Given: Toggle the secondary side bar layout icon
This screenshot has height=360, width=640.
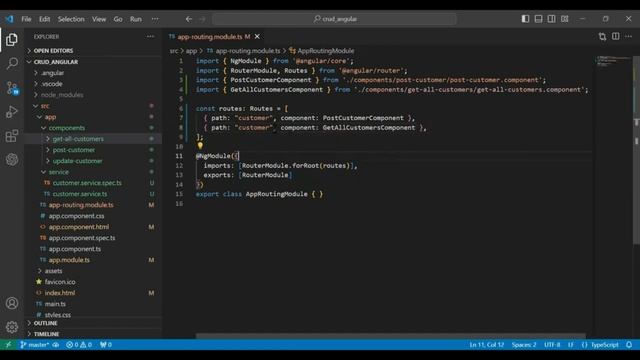Looking at the screenshot, I should 551,19.
